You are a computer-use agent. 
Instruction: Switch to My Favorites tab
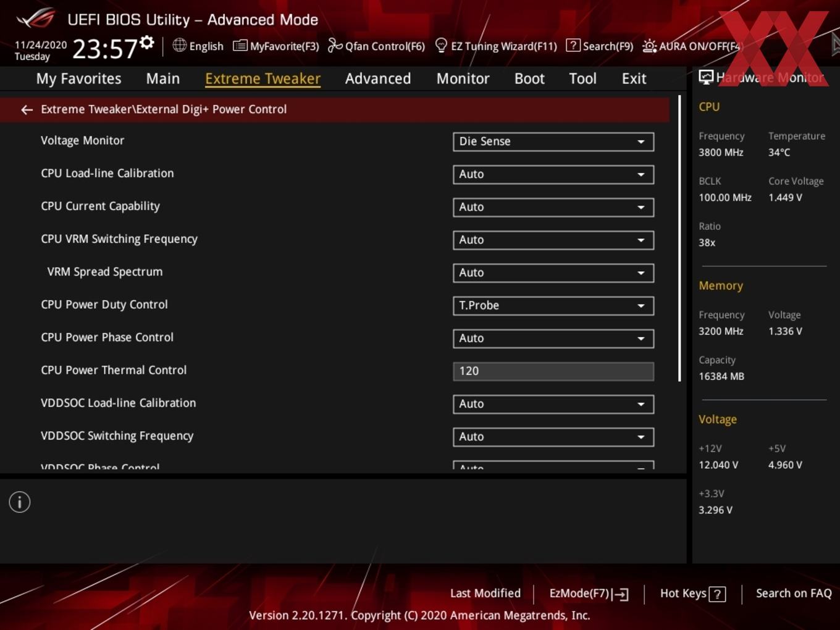[78, 78]
